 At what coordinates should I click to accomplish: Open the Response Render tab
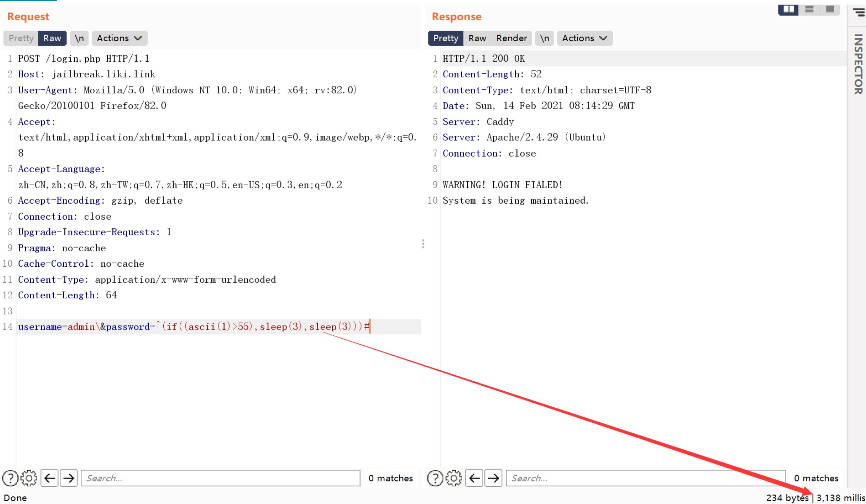[x=511, y=38]
